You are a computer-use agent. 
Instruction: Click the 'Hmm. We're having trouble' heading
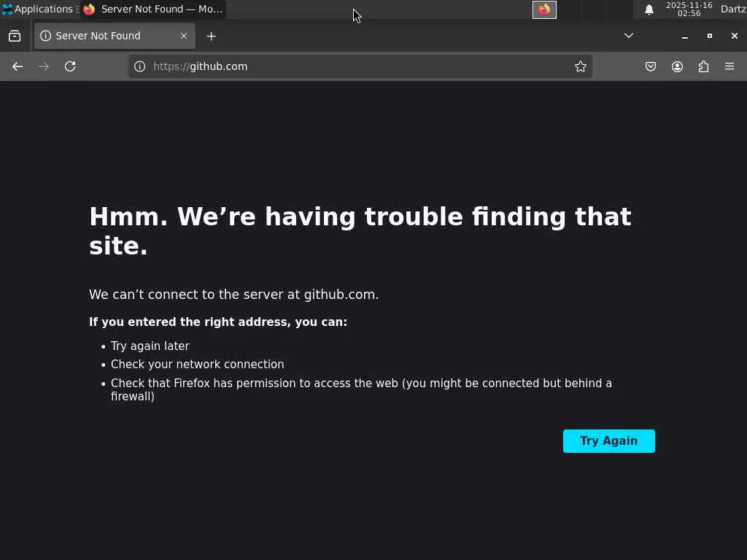coord(360,231)
